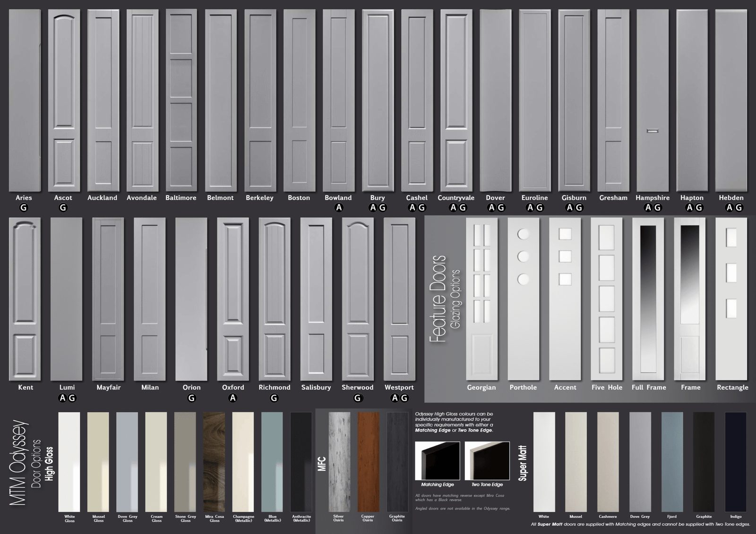The width and height of the screenshot is (756, 534).
Task: Click the G badge under Richmond
Action: pos(274,398)
